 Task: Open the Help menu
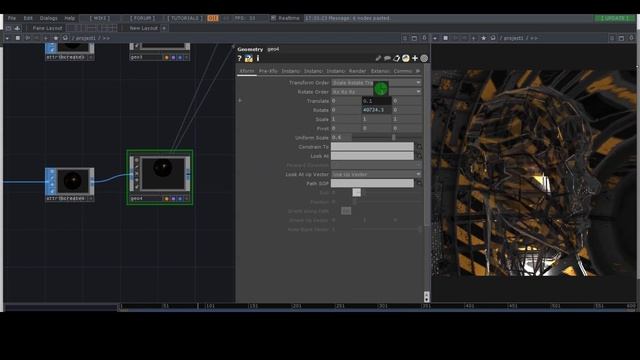(70, 18)
